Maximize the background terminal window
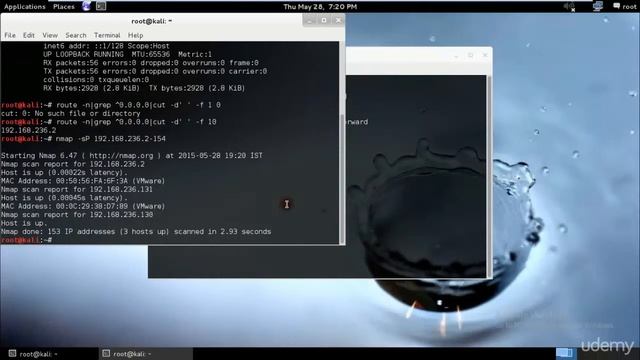Image resolution: width=640 pixels, height=360 pixels. [x=471, y=55]
